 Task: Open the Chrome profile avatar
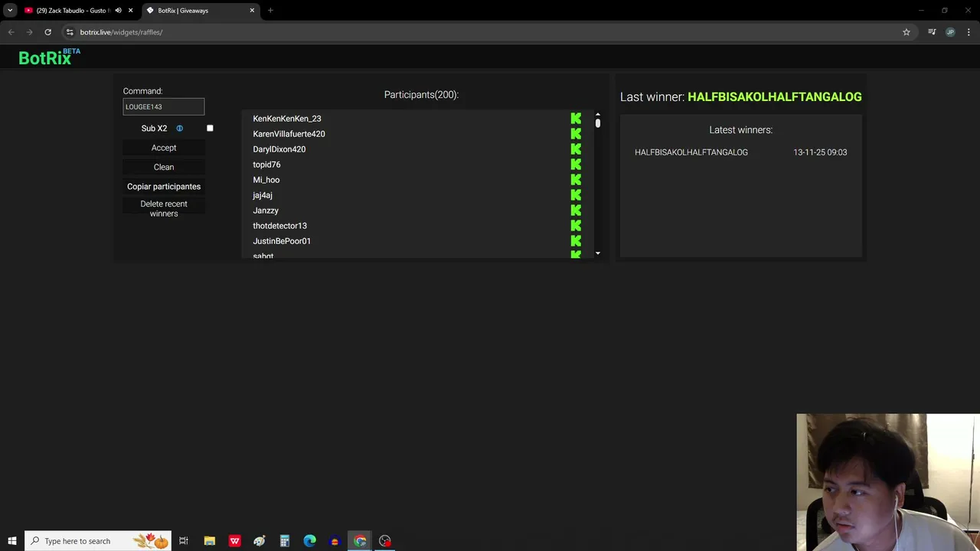[950, 32]
